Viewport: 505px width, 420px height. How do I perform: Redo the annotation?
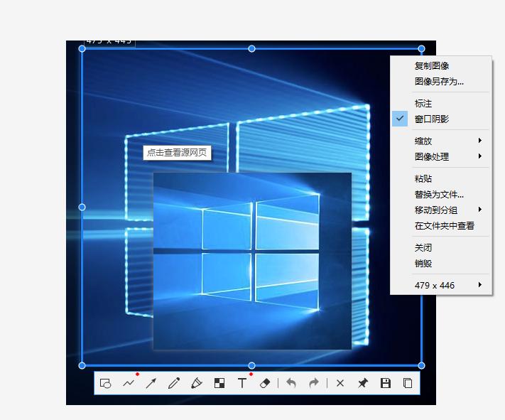[x=314, y=383]
